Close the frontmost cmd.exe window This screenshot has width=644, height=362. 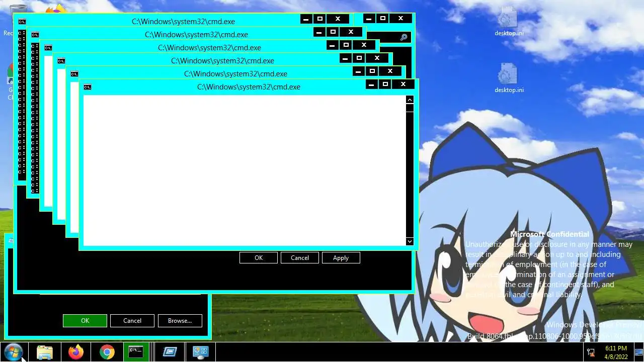pyautogui.click(x=403, y=84)
